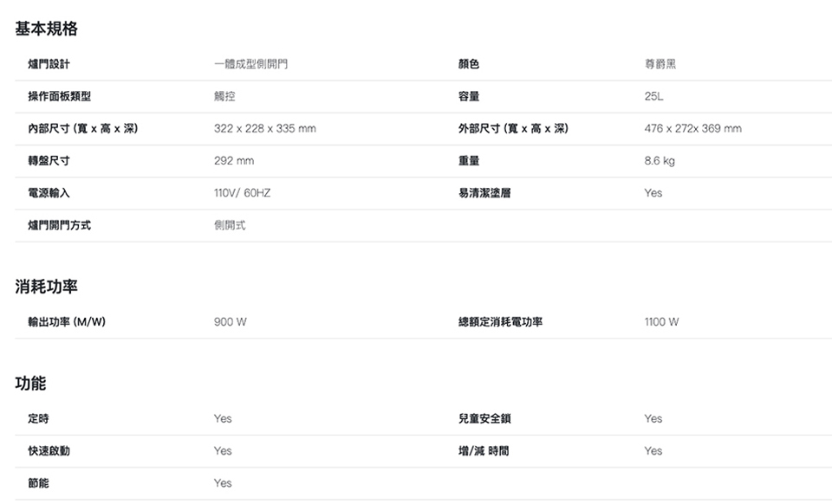Click the 25L capacity value
This screenshot has width=832, height=504.
(655, 97)
